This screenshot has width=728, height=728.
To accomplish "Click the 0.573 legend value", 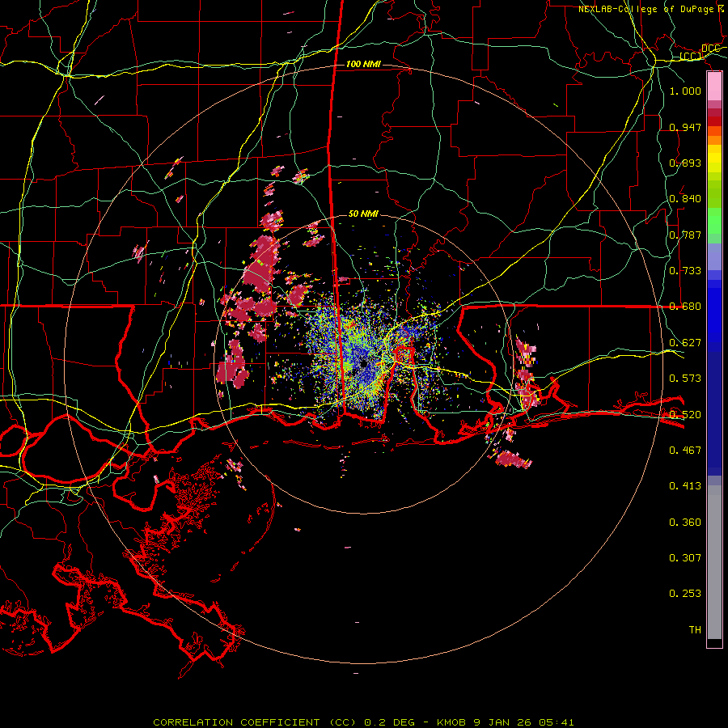I will pyautogui.click(x=685, y=379).
